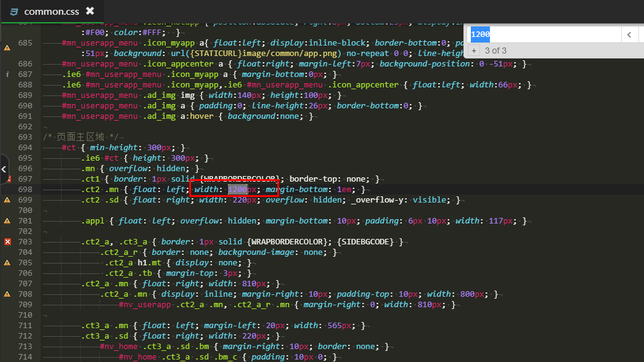Click 'a:hover' on line 691
The height and width of the screenshot is (362, 644).
[197, 116]
